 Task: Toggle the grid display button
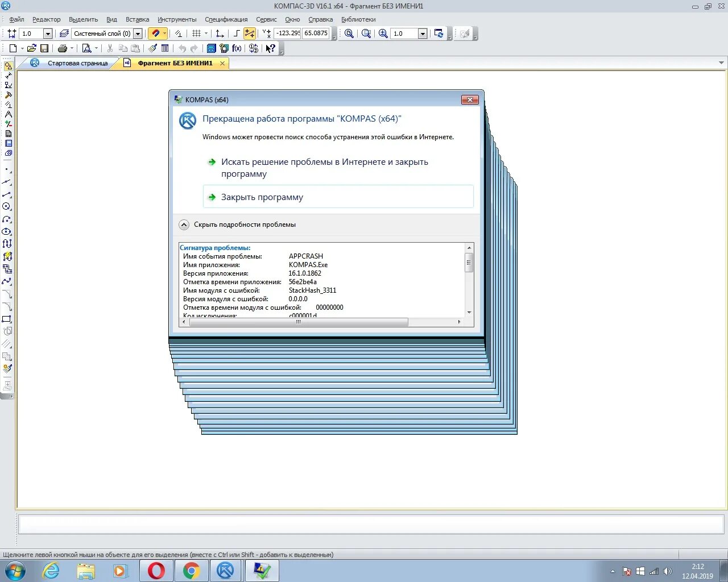[196, 34]
